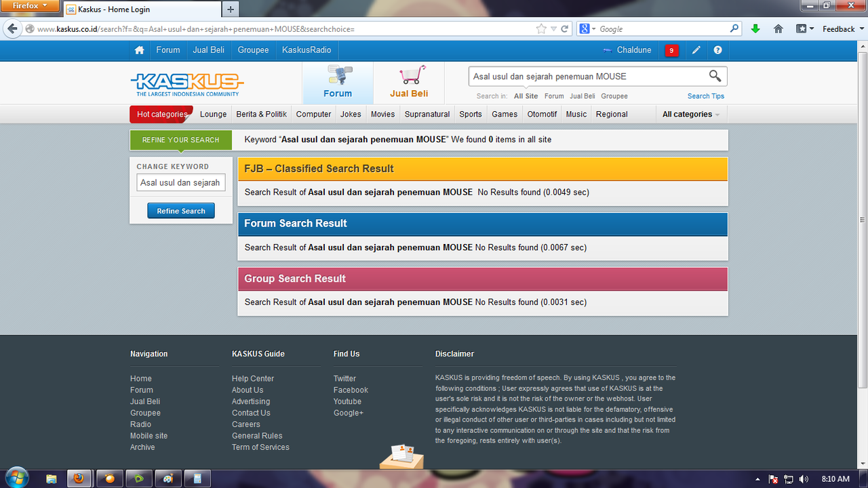
Task: Click the browser URL address bar
Action: tap(285, 29)
